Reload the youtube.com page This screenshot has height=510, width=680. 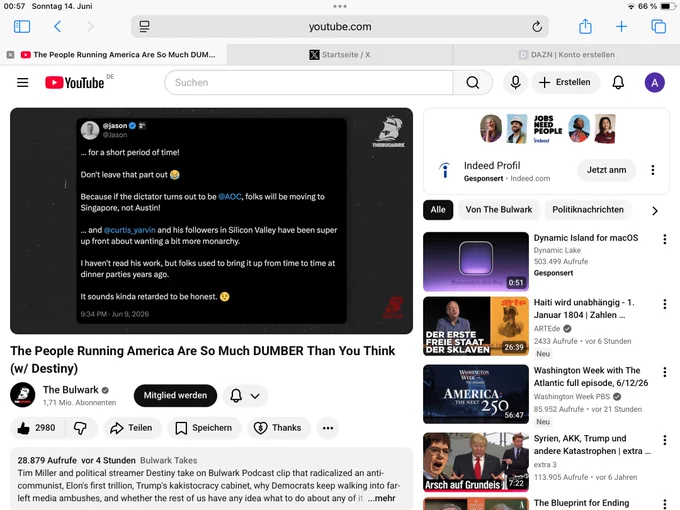tap(537, 26)
